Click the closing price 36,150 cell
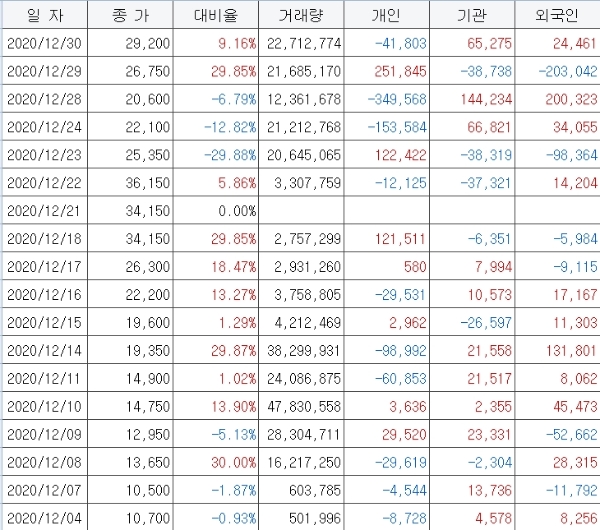The width and height of the screenshot is (600, 530). click(130, 184)
